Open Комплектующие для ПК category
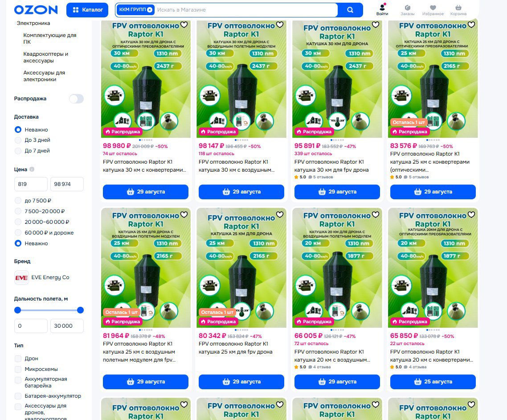 click(50, 38)
